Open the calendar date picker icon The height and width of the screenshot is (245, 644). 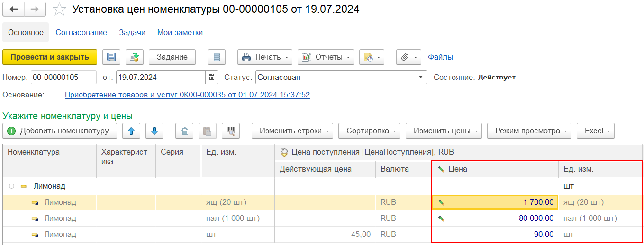(212, 77)
